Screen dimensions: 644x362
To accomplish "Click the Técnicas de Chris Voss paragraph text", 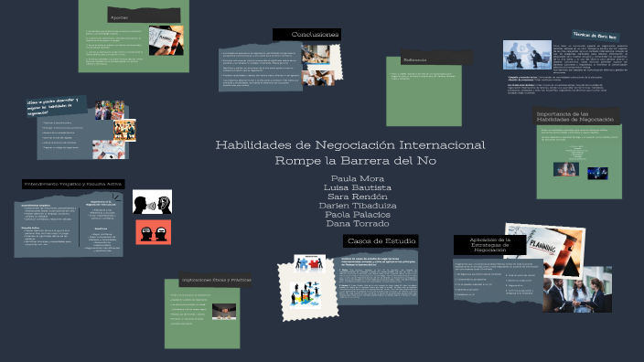I will click(590, 59).
